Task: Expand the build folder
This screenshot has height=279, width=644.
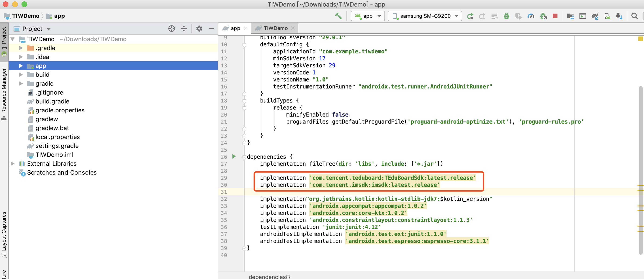Action: point(21,75)
